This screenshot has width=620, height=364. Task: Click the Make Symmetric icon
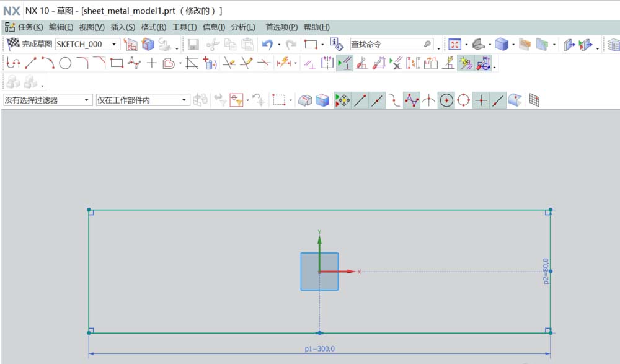pyautogui.click(x=327, y=63)
